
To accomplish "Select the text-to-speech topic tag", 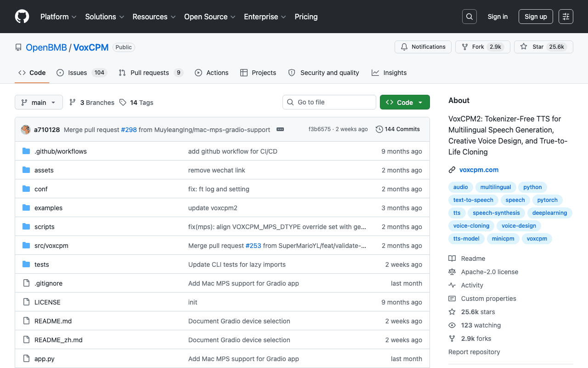I will pos(473,200).
